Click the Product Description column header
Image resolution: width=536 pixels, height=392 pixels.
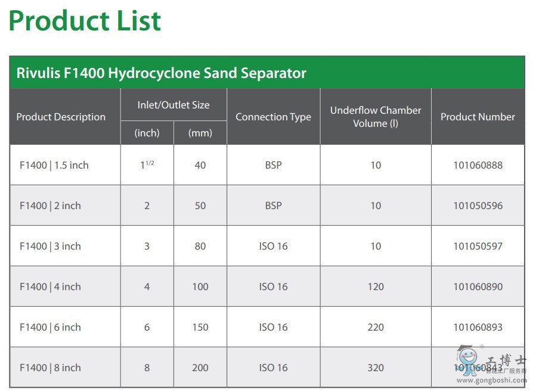[61, 117]
